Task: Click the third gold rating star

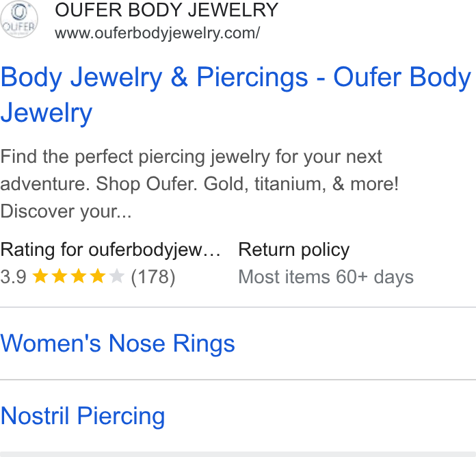Action: coord(79,276)
